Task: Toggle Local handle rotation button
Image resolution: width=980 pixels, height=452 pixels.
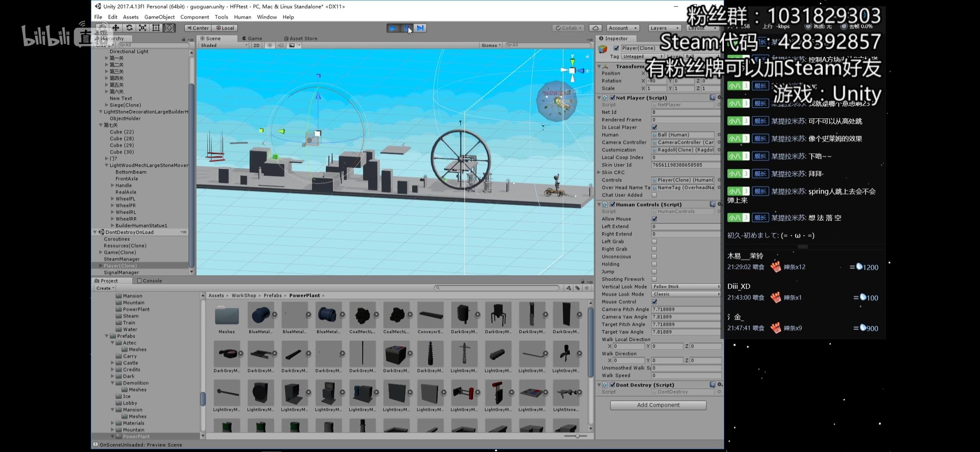Action: point(225,28)
